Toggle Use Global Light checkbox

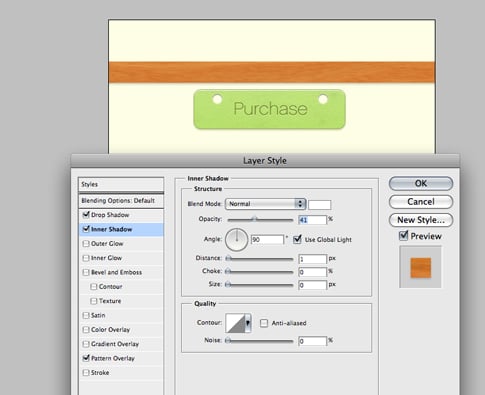coord(297,239)
